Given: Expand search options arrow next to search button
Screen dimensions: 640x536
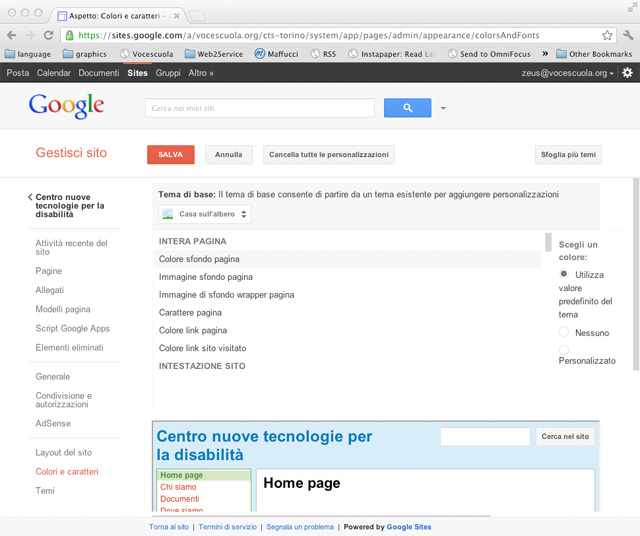Looking at the screenshot, I should click(443, 108).
